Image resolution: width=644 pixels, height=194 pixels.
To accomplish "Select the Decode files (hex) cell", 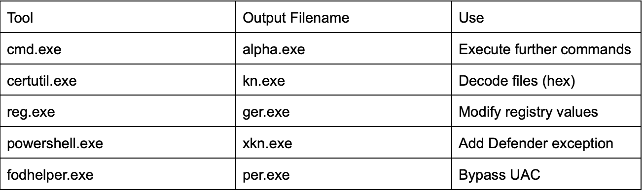I will [x=547, y=81].
